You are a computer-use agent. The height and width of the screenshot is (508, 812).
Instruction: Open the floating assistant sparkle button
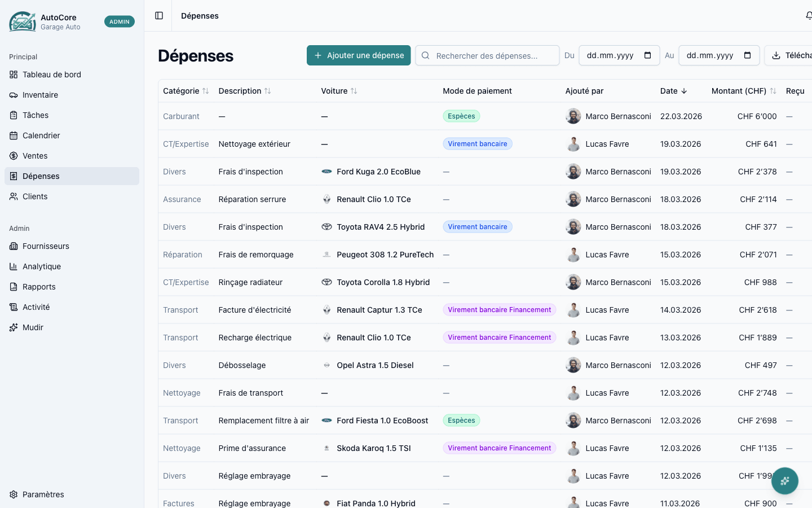(784, 481)
